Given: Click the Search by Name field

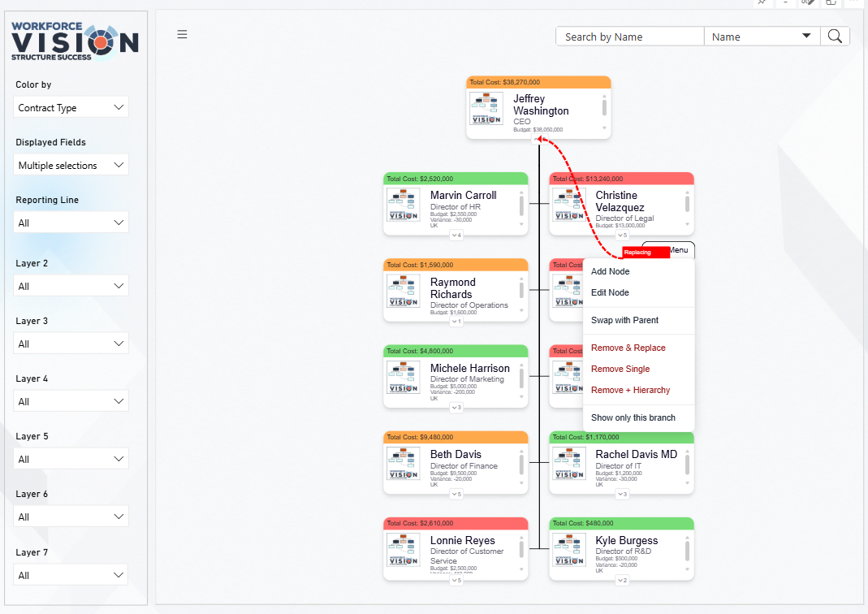Looking at the screenshot, I should 630,37.
